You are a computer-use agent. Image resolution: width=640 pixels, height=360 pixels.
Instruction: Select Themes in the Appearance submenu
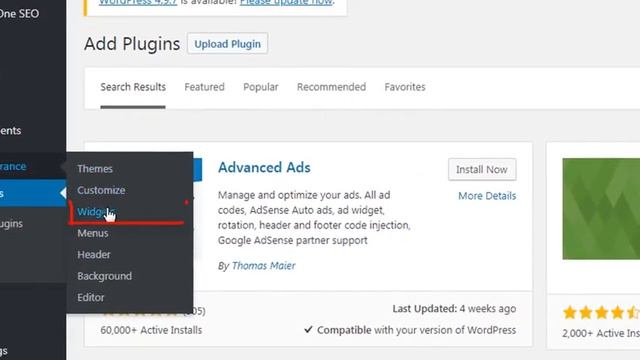tap(95, 169)
